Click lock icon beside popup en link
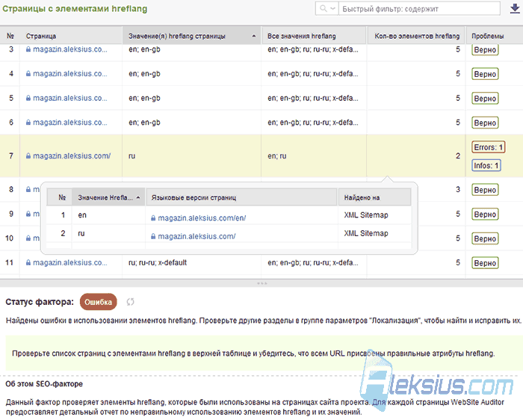Image resolution: width=523 pixels, height=420 pixels. click(153, 218)
